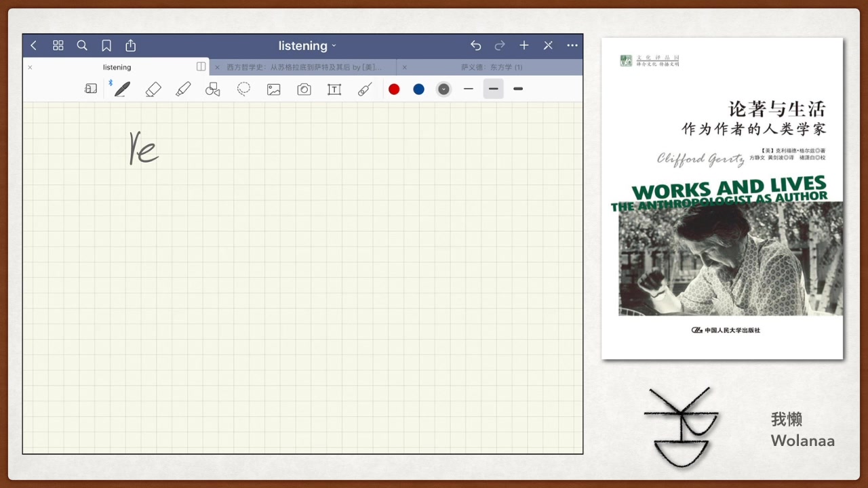Image resolution: width=868 pixels, height=488 pixels.
Task: Pick the red pen color
Action: (x=394, y=89)
